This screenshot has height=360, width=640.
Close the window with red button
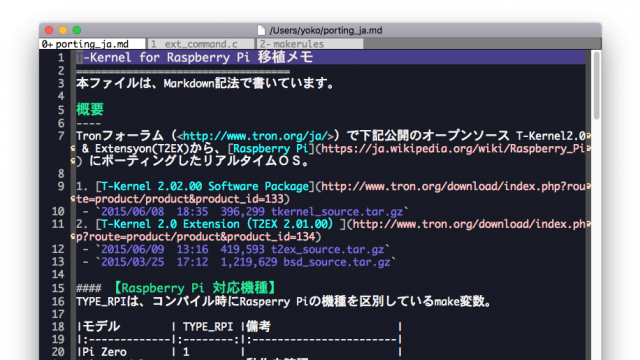point(49,30)
